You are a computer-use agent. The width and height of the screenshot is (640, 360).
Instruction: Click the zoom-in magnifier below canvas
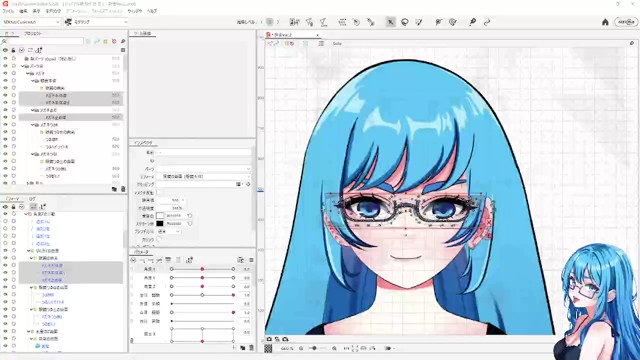(x=334, y=348)
